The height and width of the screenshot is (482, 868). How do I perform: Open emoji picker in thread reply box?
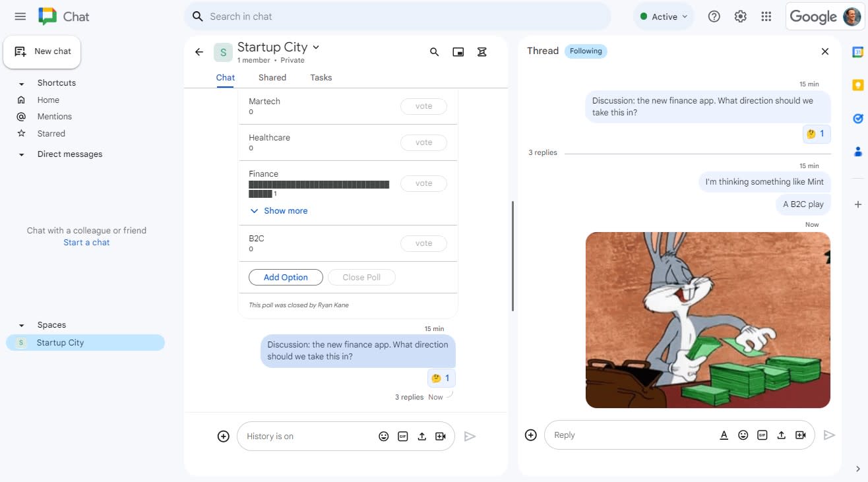click(743, 435)
